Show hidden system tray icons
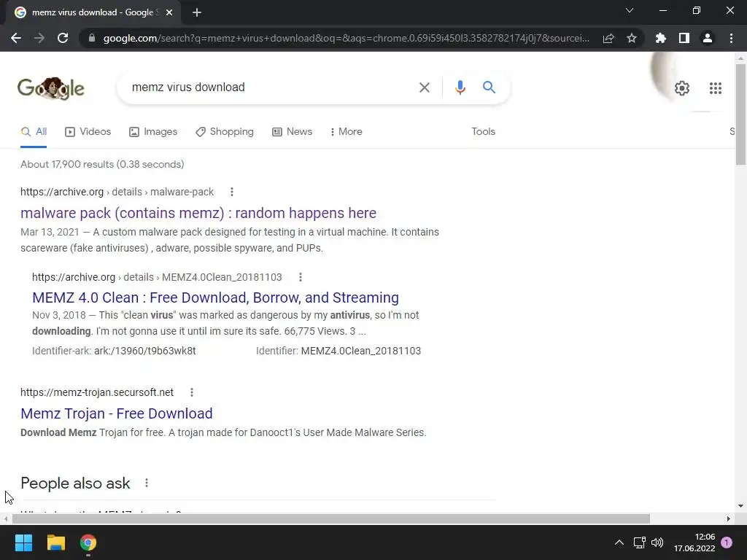The width and height of the screenshot is (747, 560). click(x=619, y=542)
